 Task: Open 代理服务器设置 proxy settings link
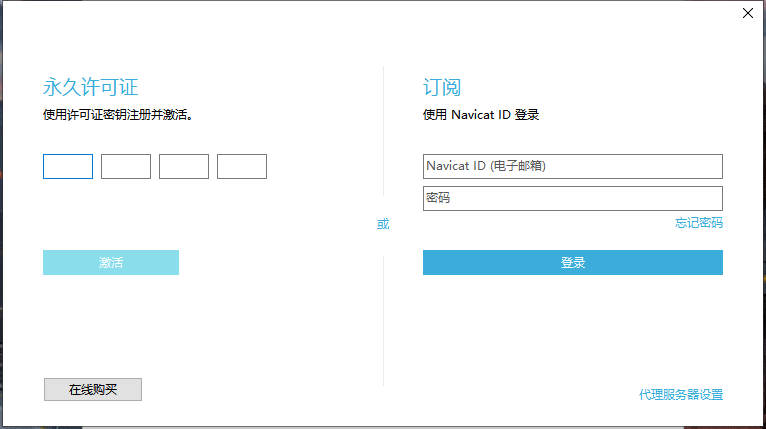point(681,394)
